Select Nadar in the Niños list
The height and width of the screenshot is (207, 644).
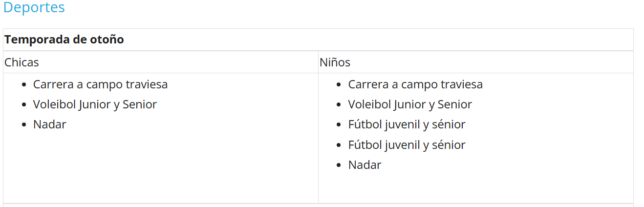click(365, 165)
